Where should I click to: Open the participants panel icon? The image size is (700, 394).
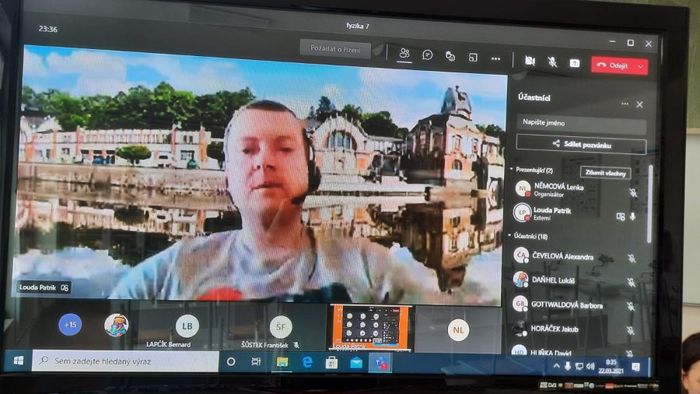pyautogui.click(x=404, y=54)
